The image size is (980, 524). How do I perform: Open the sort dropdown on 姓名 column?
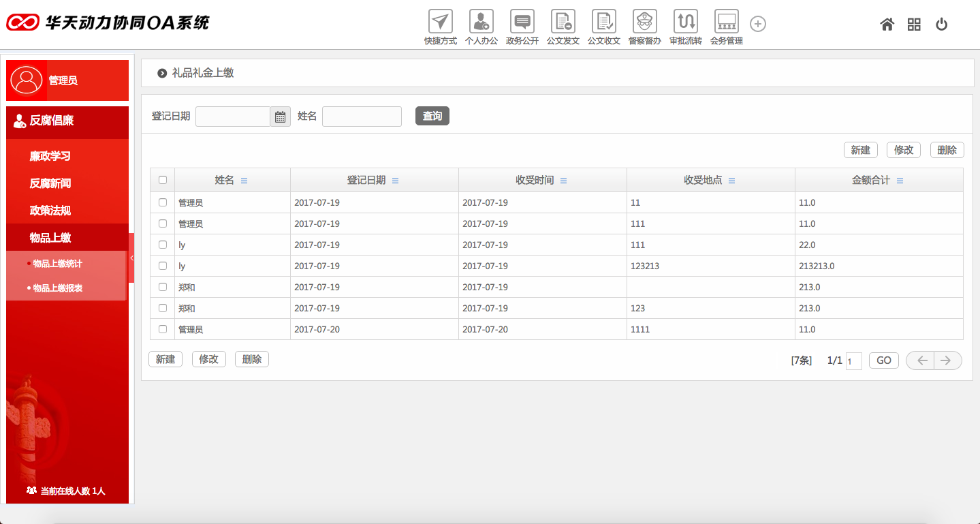(x=244, y=181)
